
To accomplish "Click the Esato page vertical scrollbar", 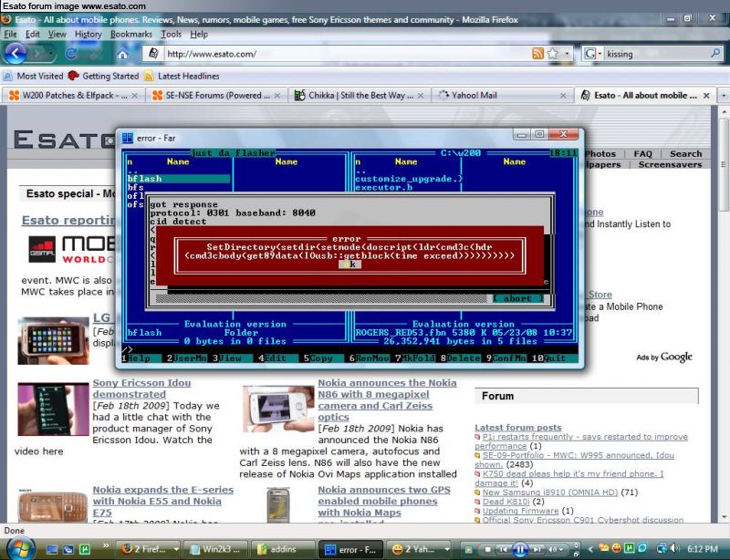I will point(724,314).
